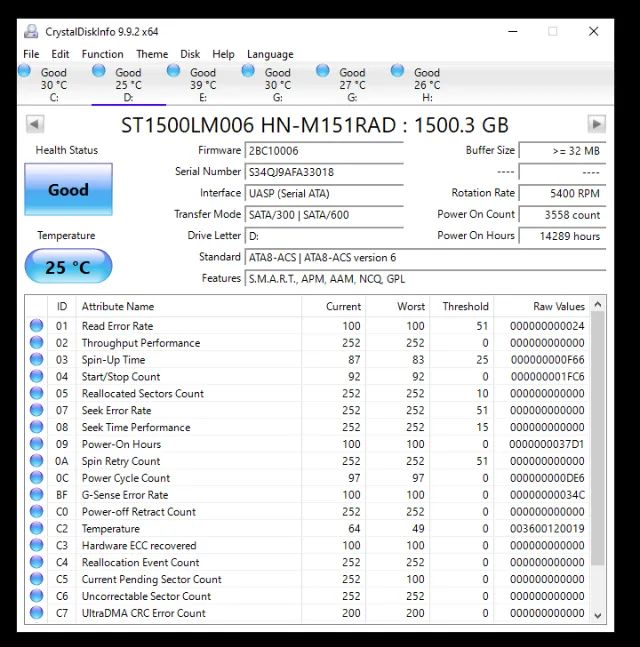Click the Features field S.M.A.R.T., APM, AAM

pos(425,279)
